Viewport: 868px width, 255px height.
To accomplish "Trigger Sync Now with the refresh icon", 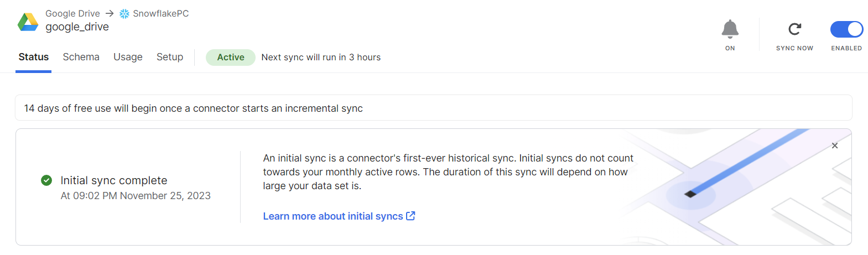I will click(x=794, y=29).
